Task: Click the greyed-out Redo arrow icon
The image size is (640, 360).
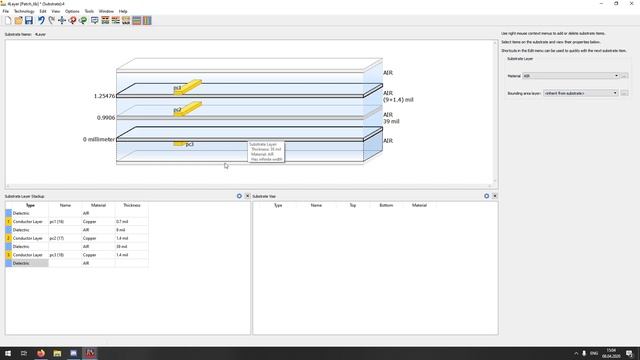Action: tap(51, 20)
